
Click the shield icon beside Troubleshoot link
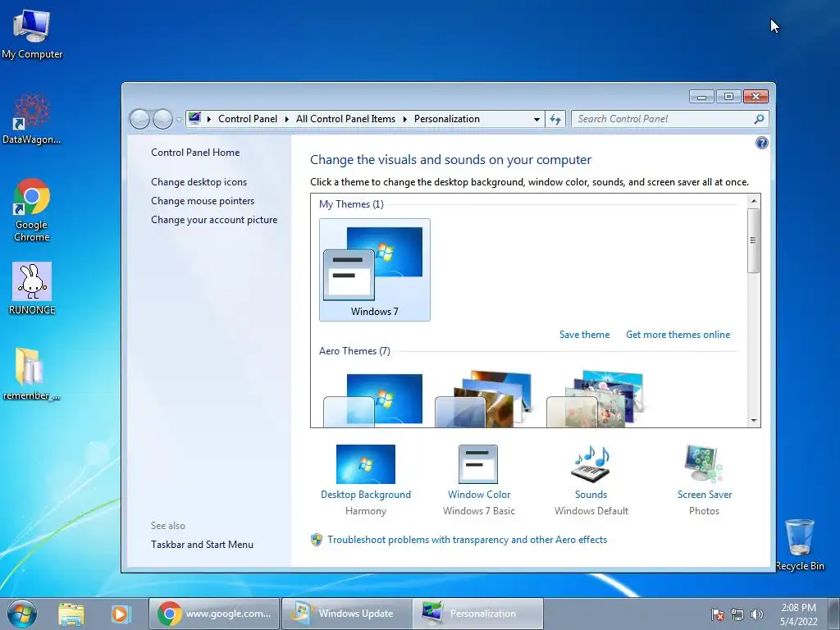(316, 540)
